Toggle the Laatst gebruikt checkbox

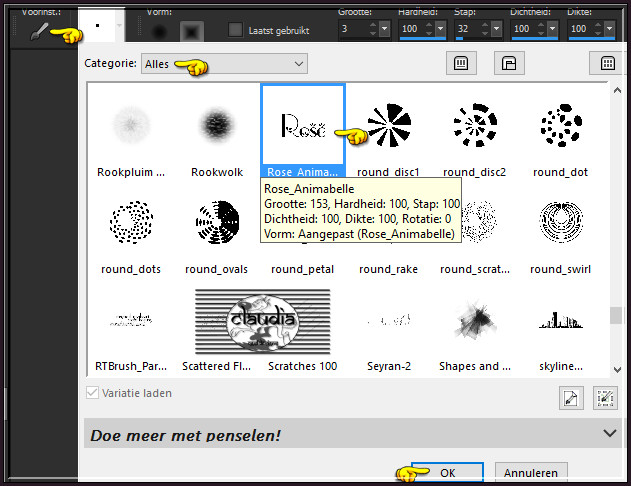[x=235, y=30]
